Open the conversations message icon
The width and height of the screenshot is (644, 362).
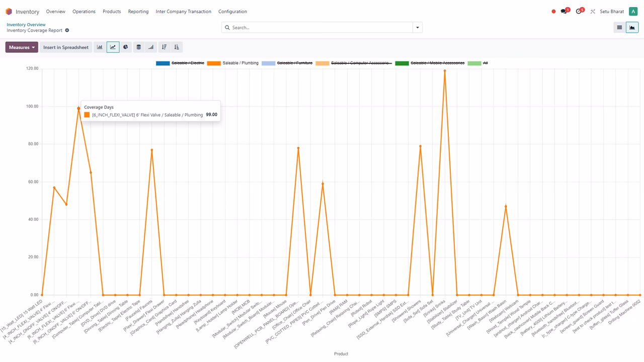[x=564, y=12]
